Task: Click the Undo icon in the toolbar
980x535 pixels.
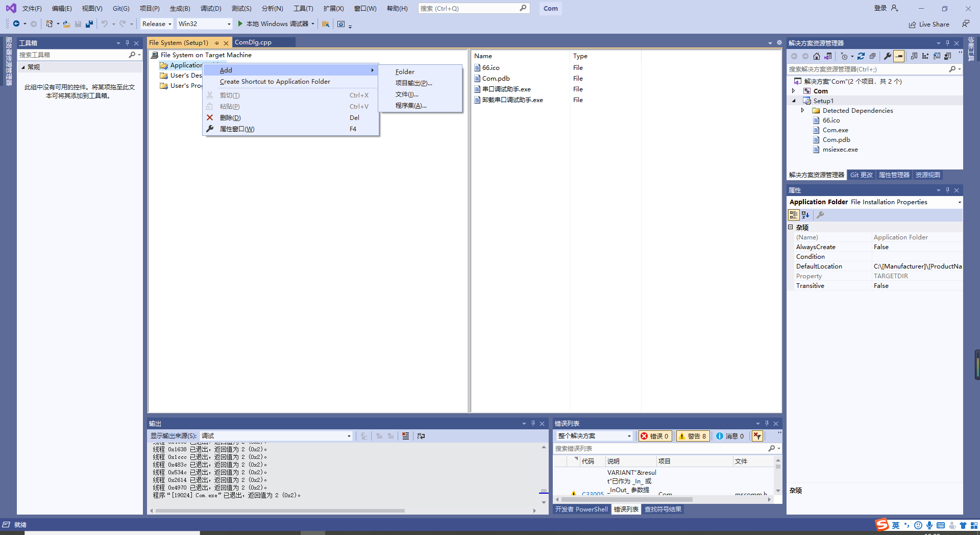Action: (104, 23)
